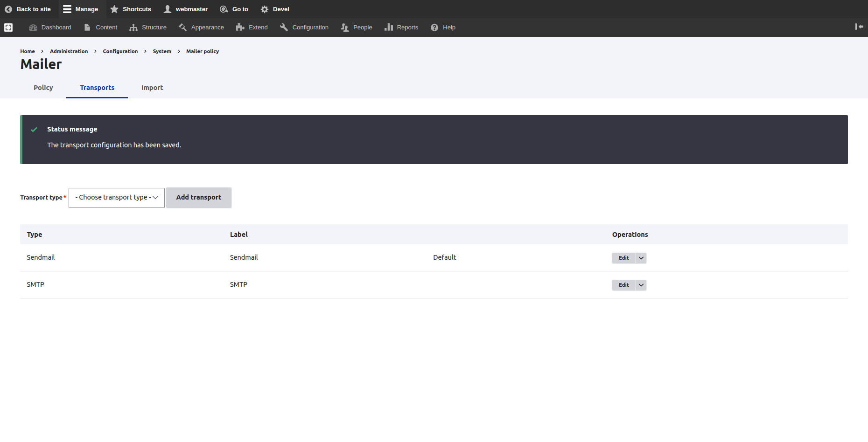Click the Add transport button
868x442 pixels.
[199, 198]
